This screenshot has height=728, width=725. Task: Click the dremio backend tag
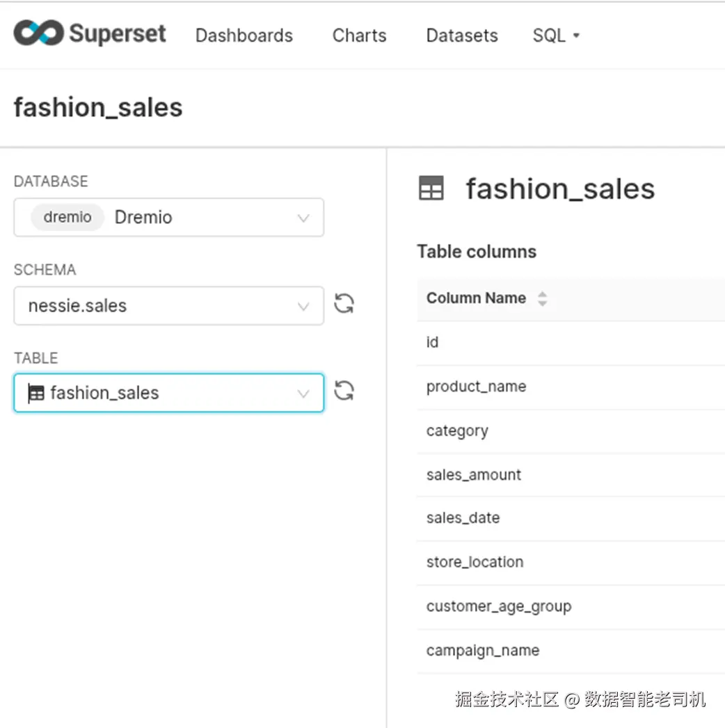67,217
